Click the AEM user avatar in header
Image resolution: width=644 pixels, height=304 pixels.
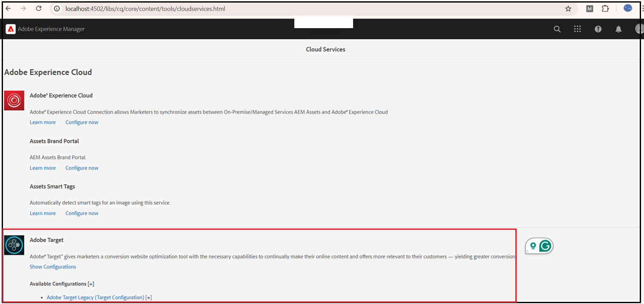(638, 29)
